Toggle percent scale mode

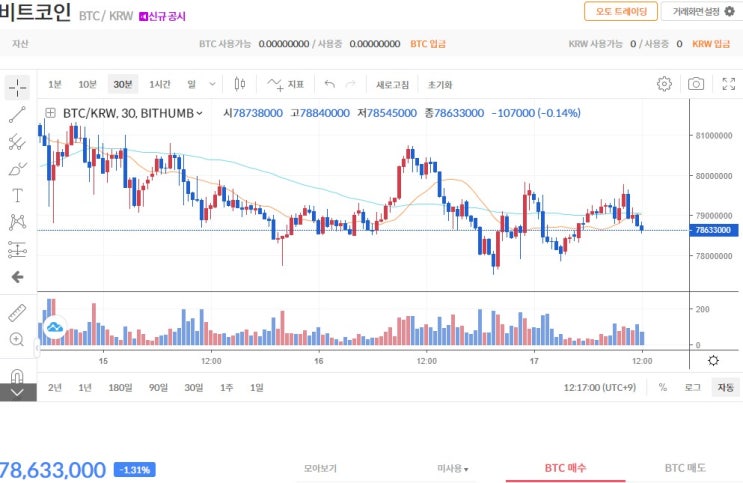(x=663, y=388)
